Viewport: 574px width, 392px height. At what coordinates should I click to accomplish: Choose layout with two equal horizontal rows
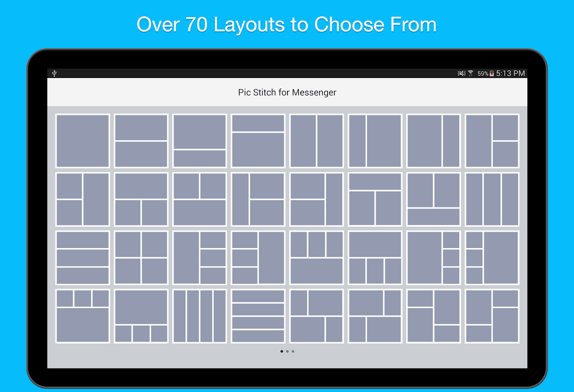141,141
